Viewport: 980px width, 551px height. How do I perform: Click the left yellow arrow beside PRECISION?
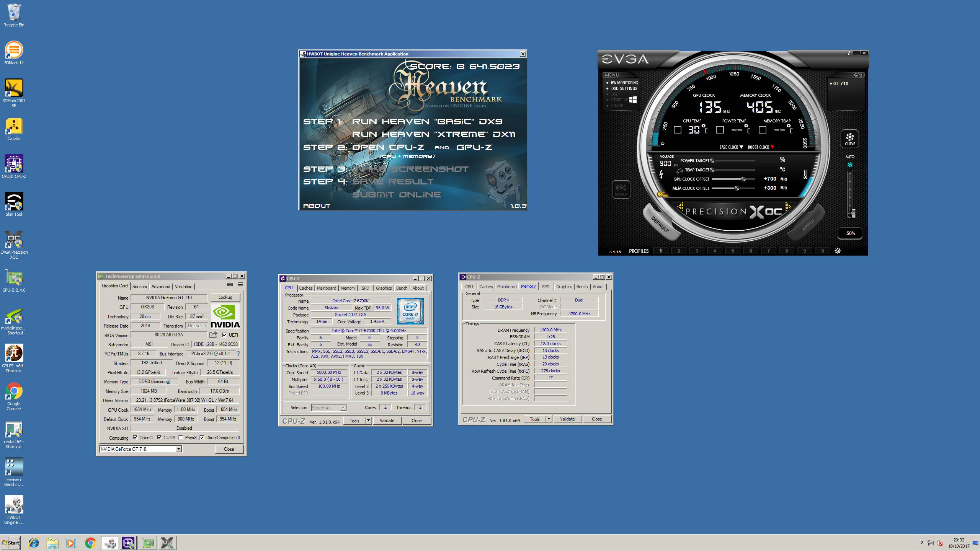[x=680, y=207]
